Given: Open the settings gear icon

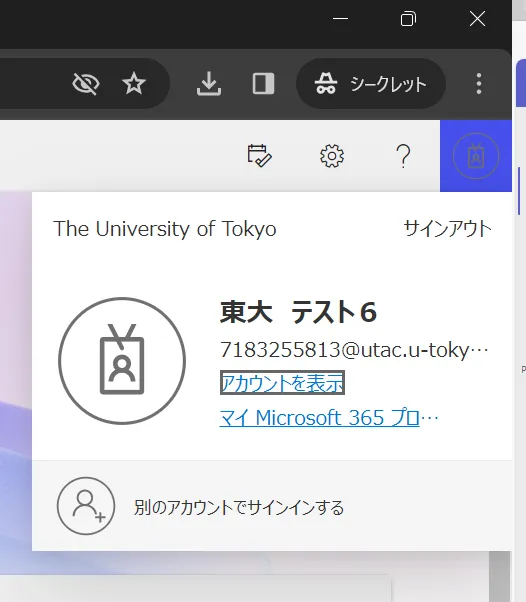Looking at the screenshot, I should pos(332,156).
